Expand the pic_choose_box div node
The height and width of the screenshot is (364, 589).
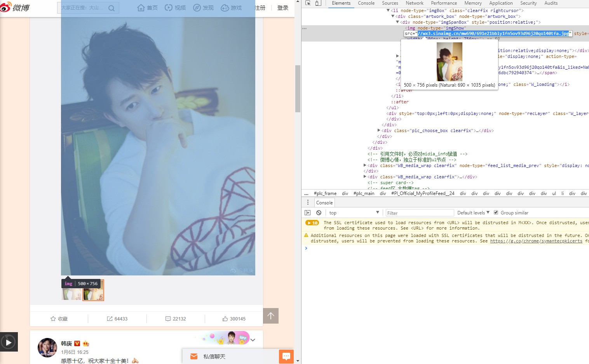click(x=379, y=131)
